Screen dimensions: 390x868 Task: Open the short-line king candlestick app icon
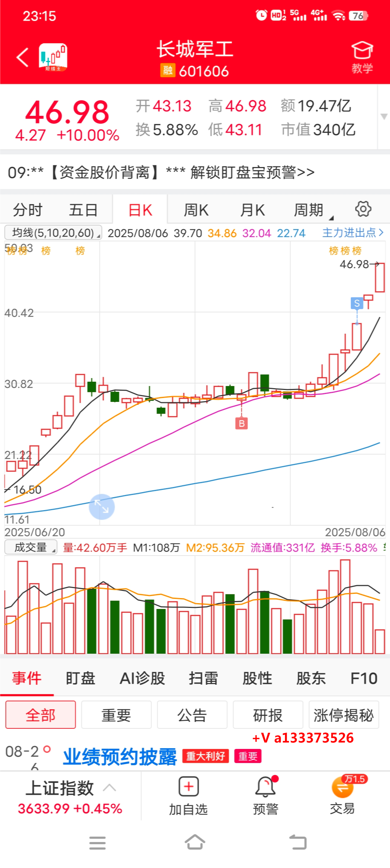pos(53,57)
